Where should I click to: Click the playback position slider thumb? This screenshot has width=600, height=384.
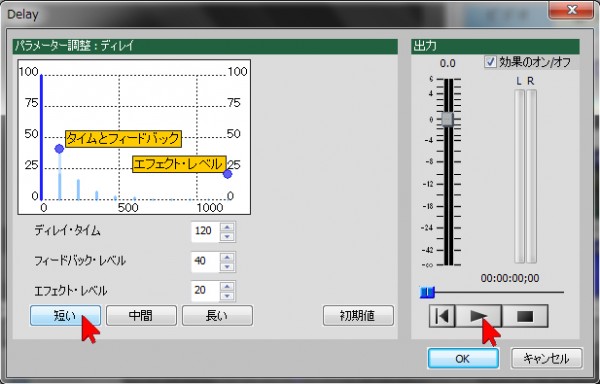[427, 293]
